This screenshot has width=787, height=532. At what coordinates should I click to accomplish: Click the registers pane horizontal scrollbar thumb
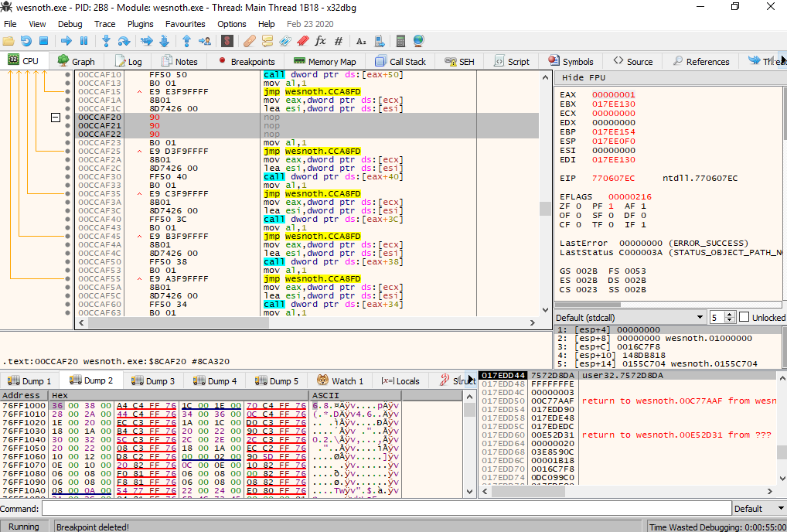(x=588, y=305)
